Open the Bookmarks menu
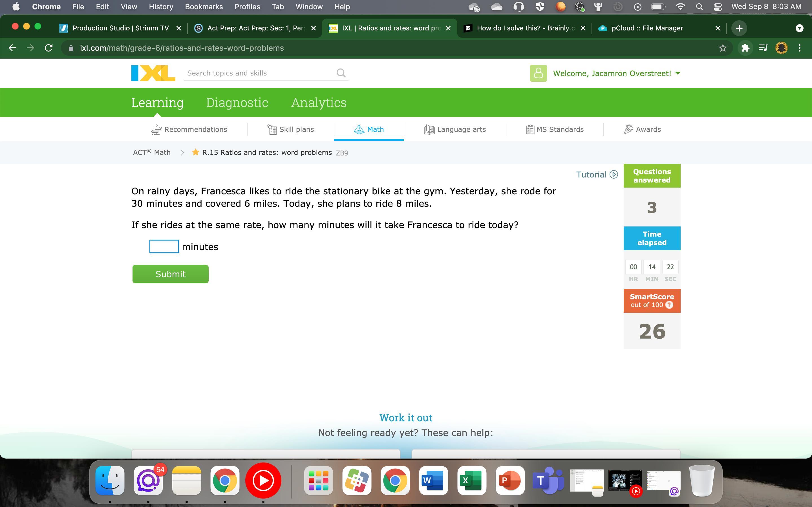The height and width of the screenshot is (507, 812). (x=204, y=7)
